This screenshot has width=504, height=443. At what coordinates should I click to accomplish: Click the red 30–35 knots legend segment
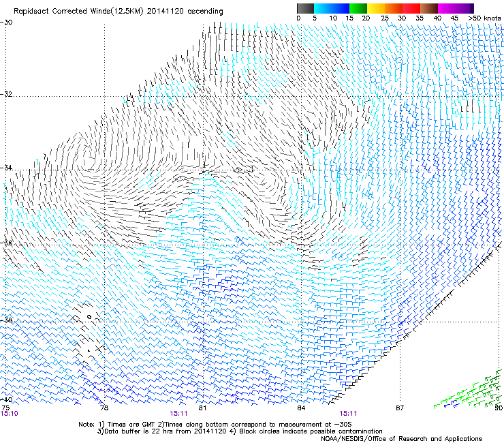[x=411, y=8]
